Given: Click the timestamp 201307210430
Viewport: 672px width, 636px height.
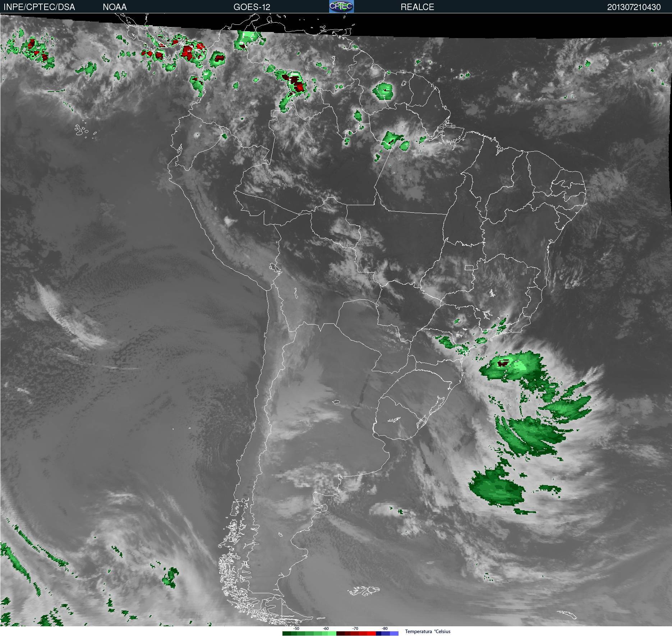Looking at the screenshot, I should coord(634,7).
